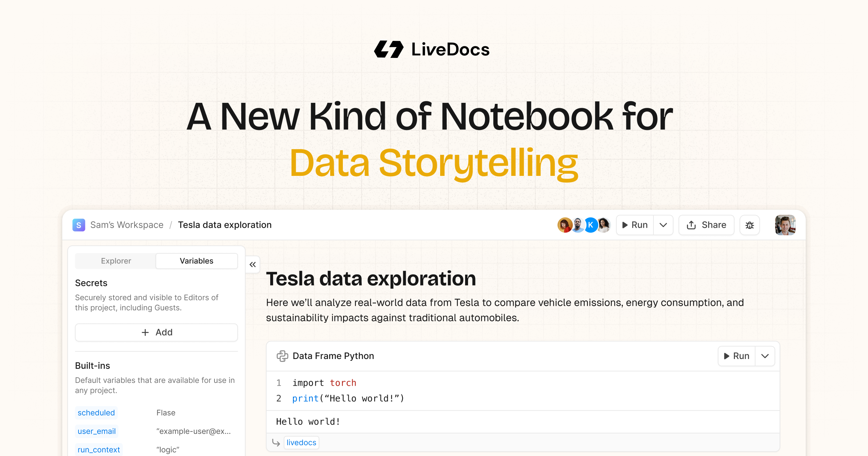Screen dimensions: 868x456
Task: Click the debug bug icon button
Action: tap(750, 225)
